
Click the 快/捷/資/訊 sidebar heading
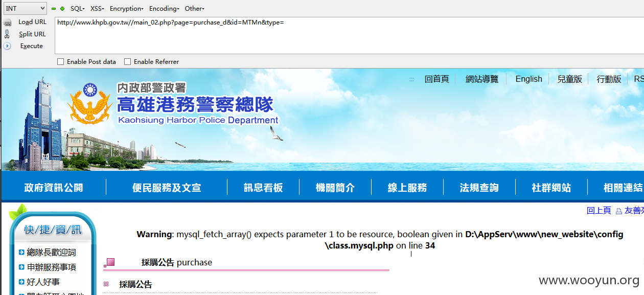pyautogui.click(x=53, y=230)
